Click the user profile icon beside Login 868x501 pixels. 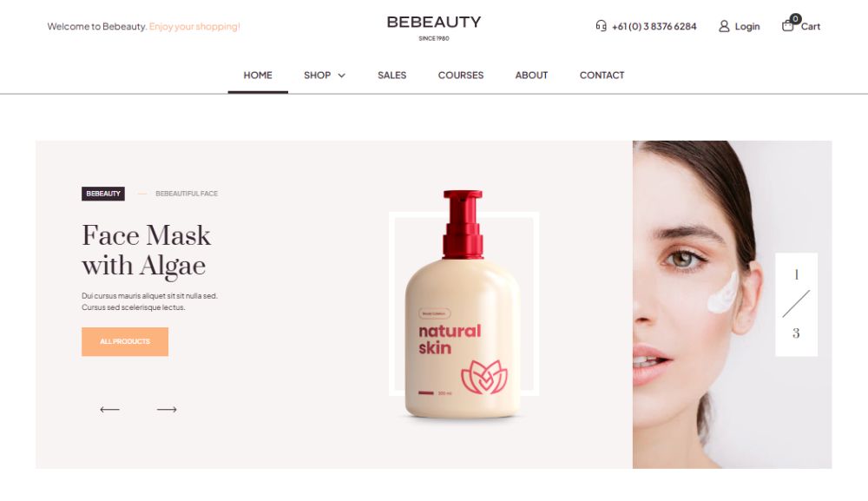[x=724, y=26]
